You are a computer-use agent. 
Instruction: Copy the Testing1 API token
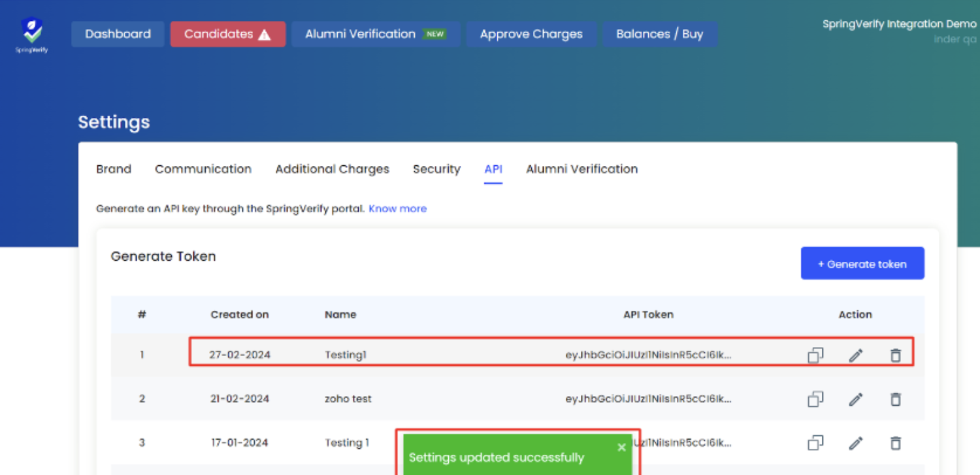(815, 355)
